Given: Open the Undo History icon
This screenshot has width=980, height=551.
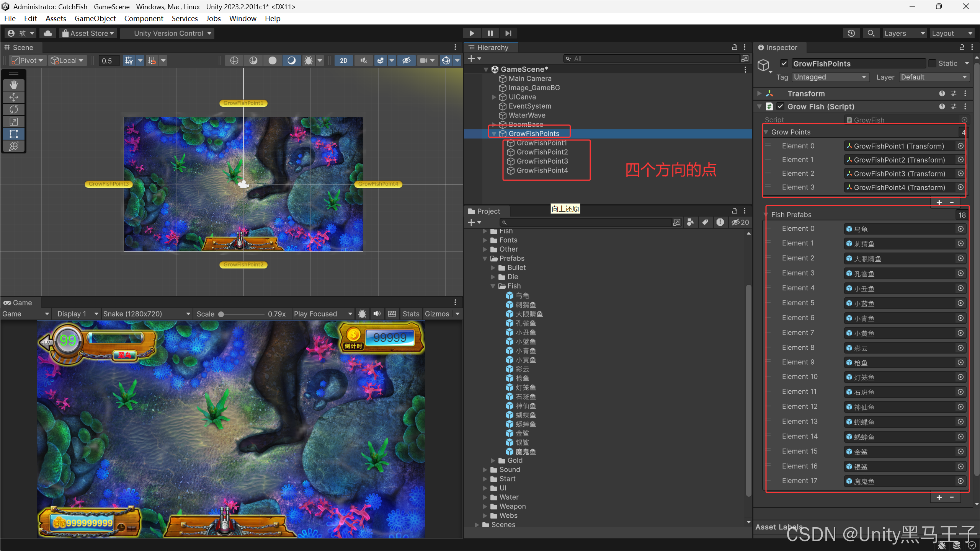Looking at the screenshot, I should [851, 33].
